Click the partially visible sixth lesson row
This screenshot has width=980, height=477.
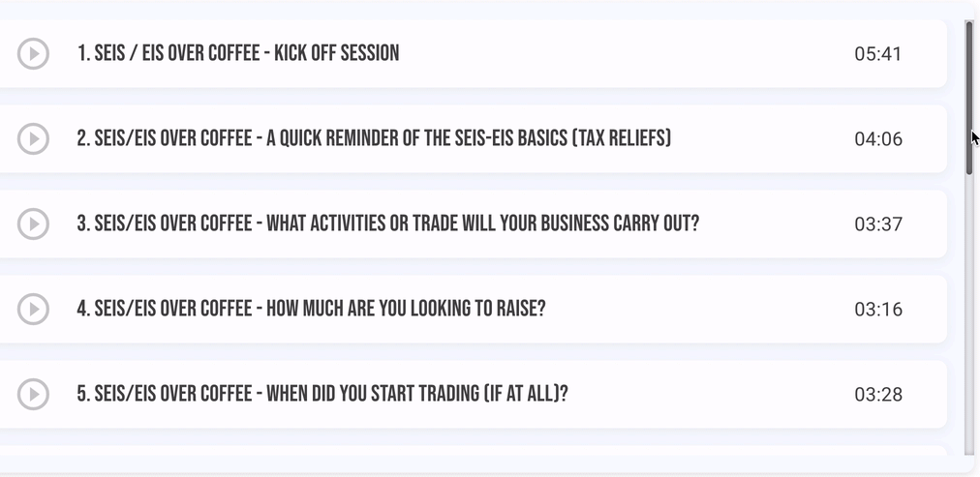click(474, 450)
